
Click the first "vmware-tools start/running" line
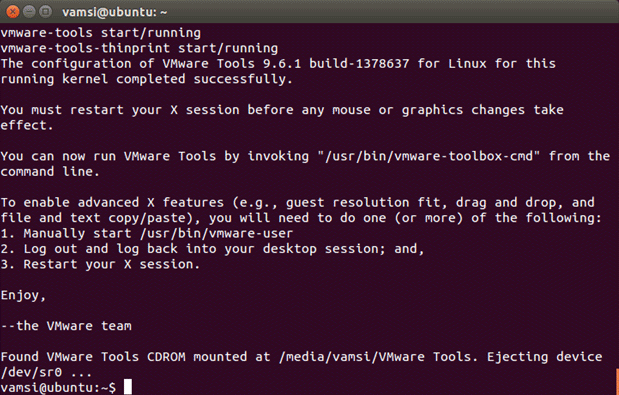point(101,33)
